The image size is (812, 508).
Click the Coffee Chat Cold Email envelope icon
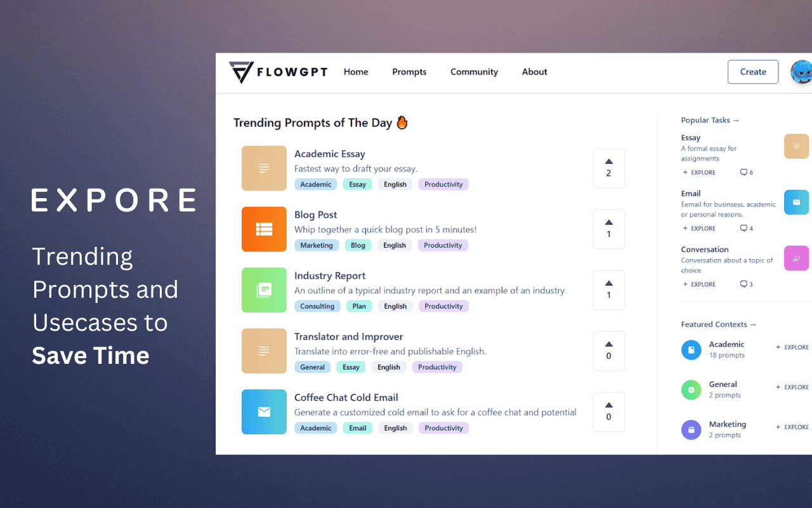264,412
